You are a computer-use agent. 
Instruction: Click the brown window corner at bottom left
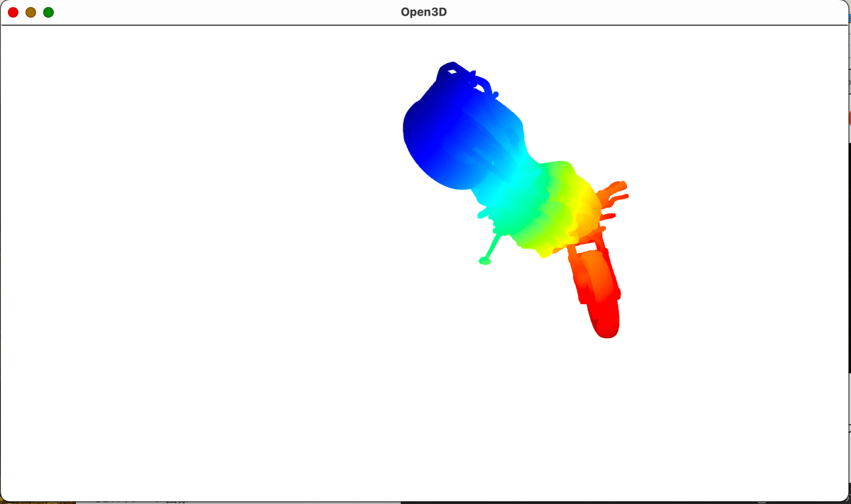pyautogui.click(x=35, y=500)
